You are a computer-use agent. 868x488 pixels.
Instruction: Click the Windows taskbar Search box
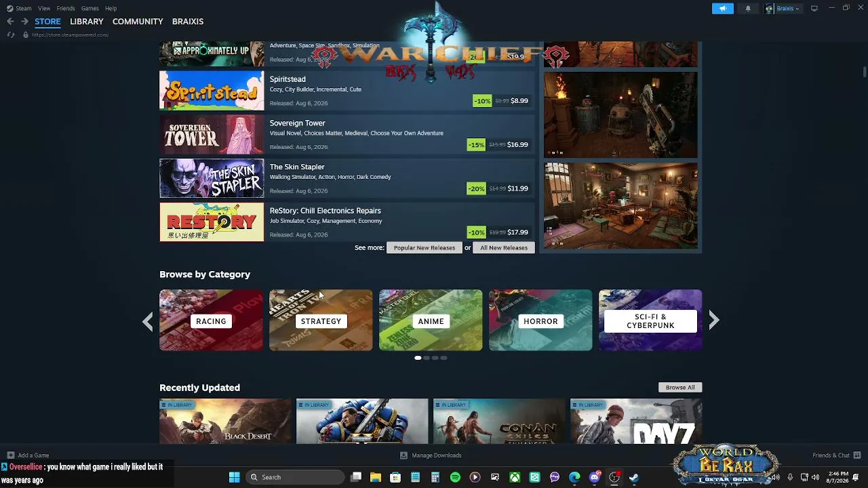click(295, 477)
